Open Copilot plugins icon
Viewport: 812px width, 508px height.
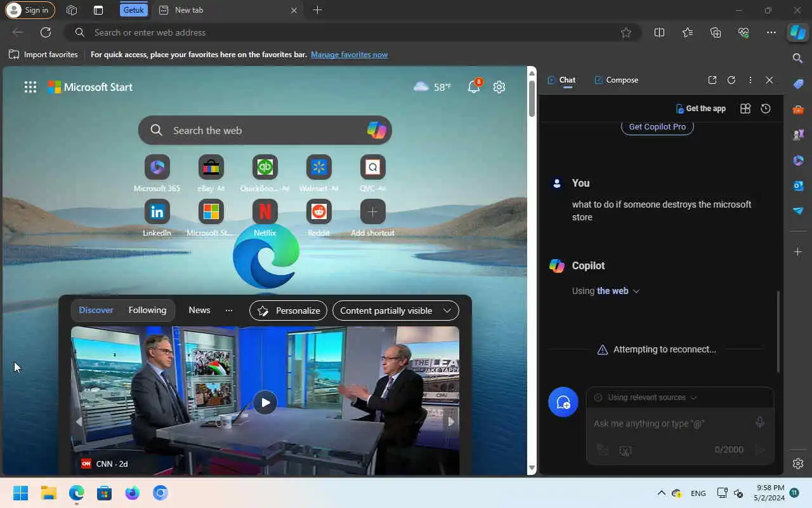coord(745,109)
